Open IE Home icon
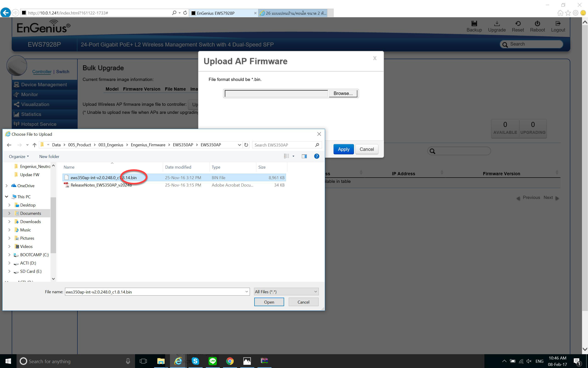Image resolution: width=588 pixels, height=368 pixels. point(560,13)
